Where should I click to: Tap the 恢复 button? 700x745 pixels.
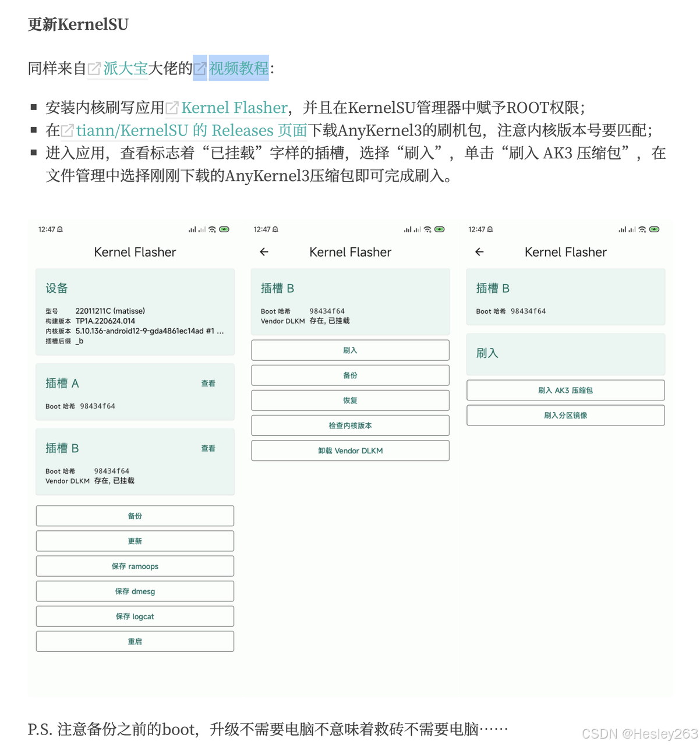351,400
